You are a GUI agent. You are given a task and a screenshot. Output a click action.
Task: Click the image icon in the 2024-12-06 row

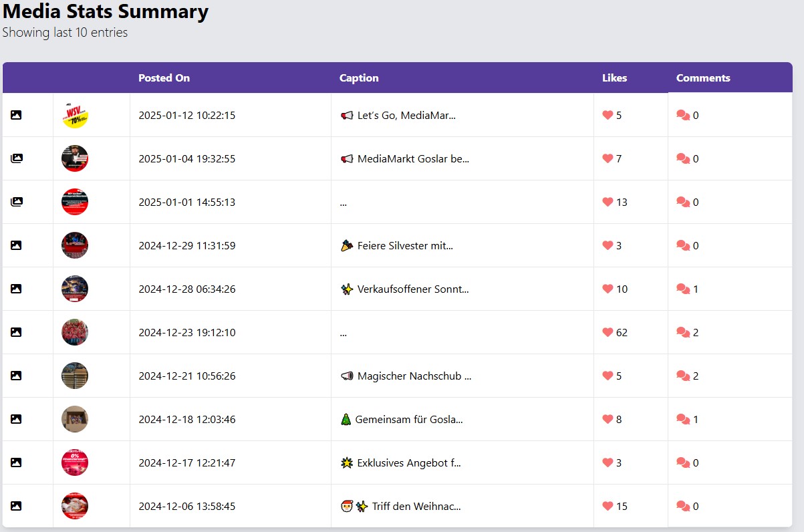pos(16,506)
